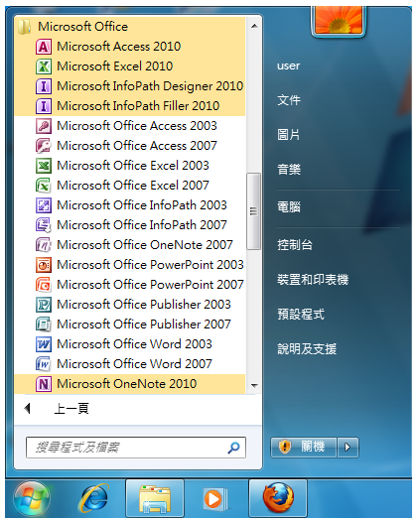Select Microsoft InfoPath Filler 2010 text
The height and width of the screenshot is (520, 420).
[138, 106]
